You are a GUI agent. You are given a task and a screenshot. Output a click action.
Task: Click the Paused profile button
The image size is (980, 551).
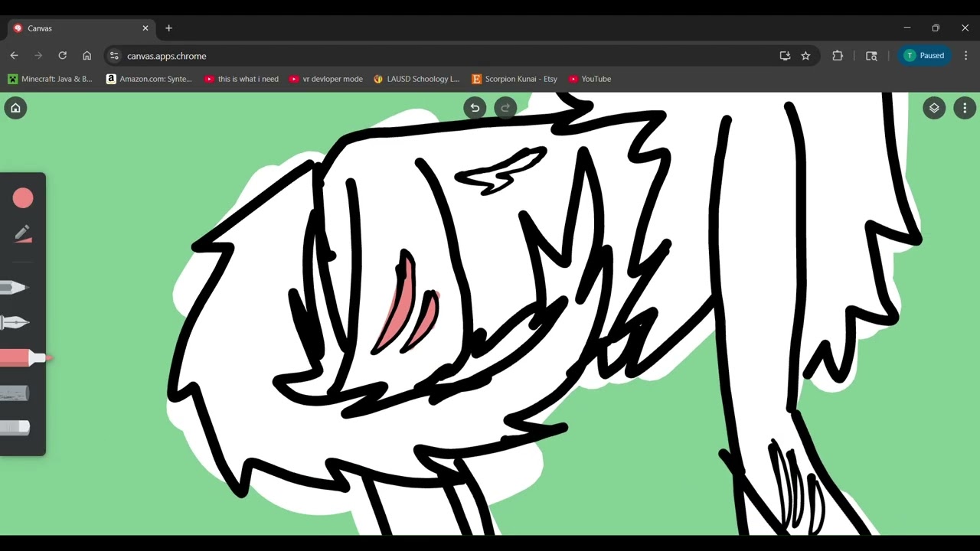tap(924, 56)
